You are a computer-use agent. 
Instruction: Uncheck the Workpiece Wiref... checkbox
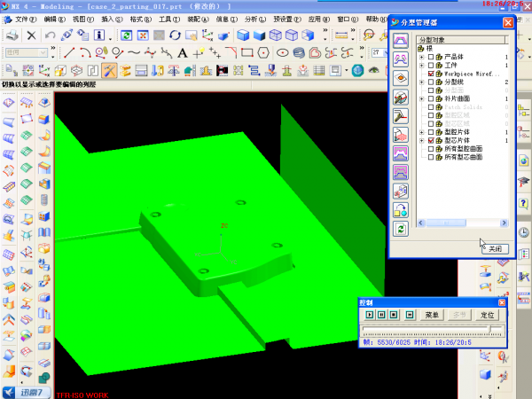click(431, 74)
